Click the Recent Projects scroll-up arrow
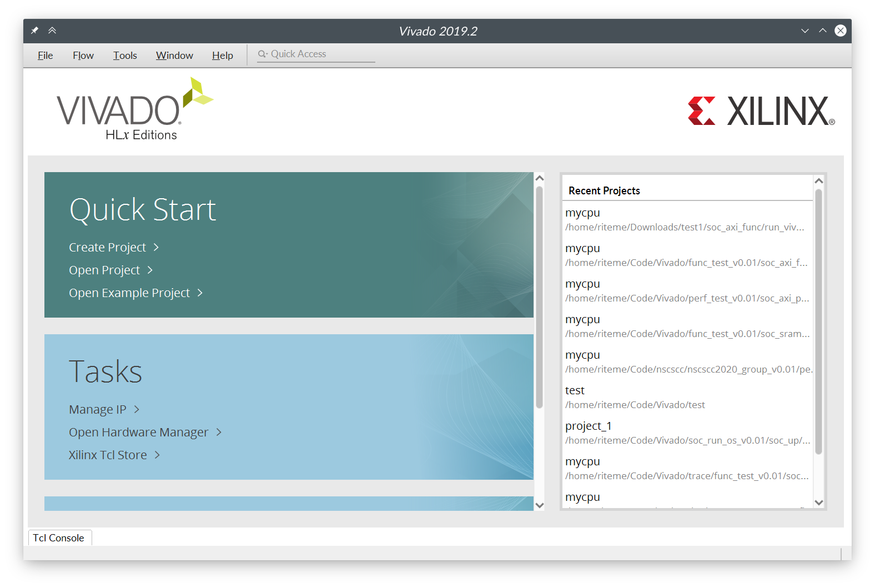The height and width of the screenshot is (588, 875). click(818, 181)
